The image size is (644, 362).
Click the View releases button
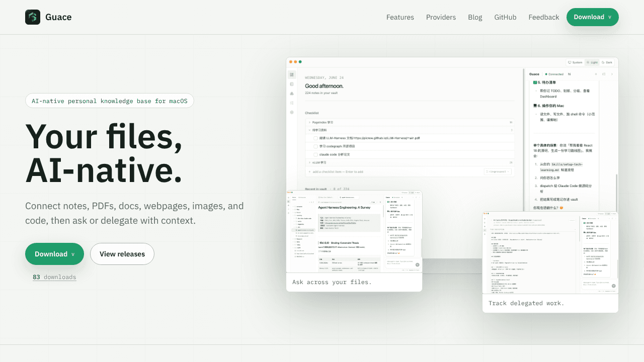click(x=122, y=254)
